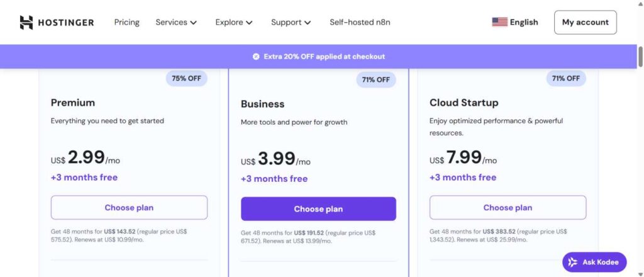Click the Hostinger logo icon
Viewport: 644px width, 277px height.
[x=26, y=23]
